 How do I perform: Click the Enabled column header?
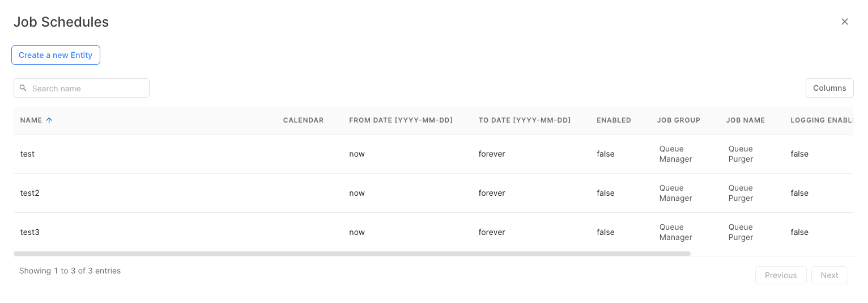pyautogui.click(x=614, y=120)
